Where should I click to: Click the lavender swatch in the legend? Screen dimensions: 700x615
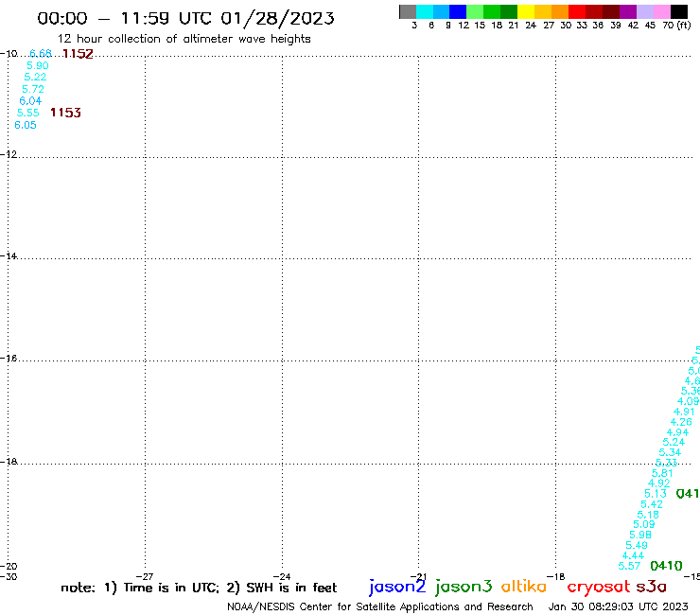645,11
